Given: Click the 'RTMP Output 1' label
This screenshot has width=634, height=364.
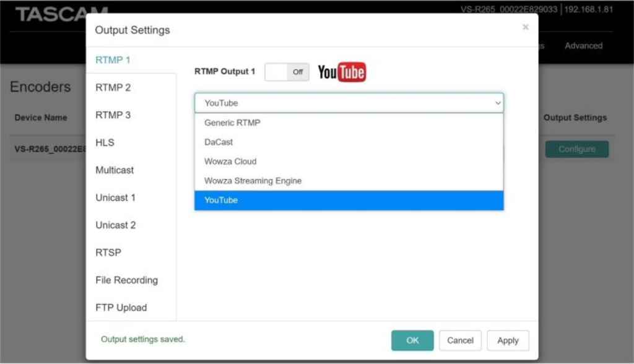Looking at the screenshot, I should (225, 72).
